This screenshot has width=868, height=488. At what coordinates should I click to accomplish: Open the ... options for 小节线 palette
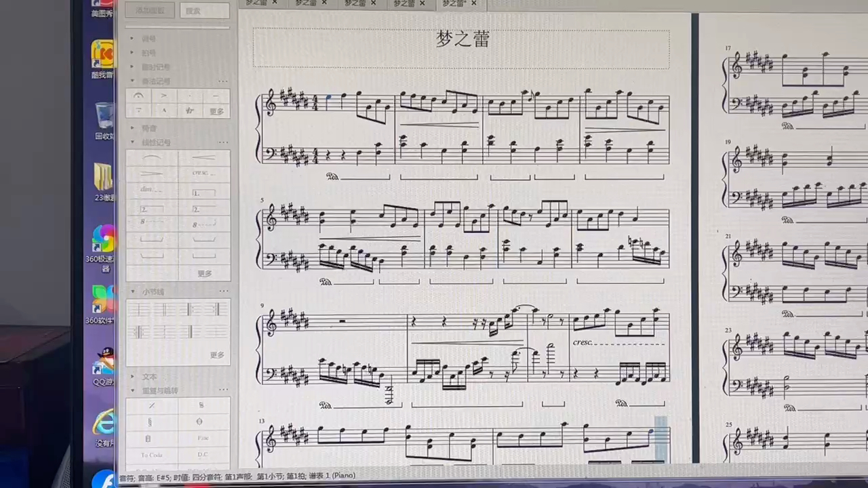pos(222,291)
